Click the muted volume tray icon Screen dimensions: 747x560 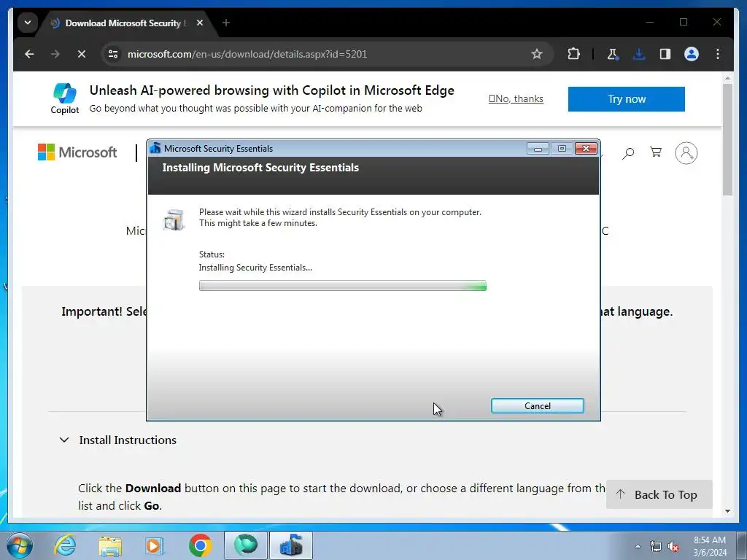pos(673,546)
